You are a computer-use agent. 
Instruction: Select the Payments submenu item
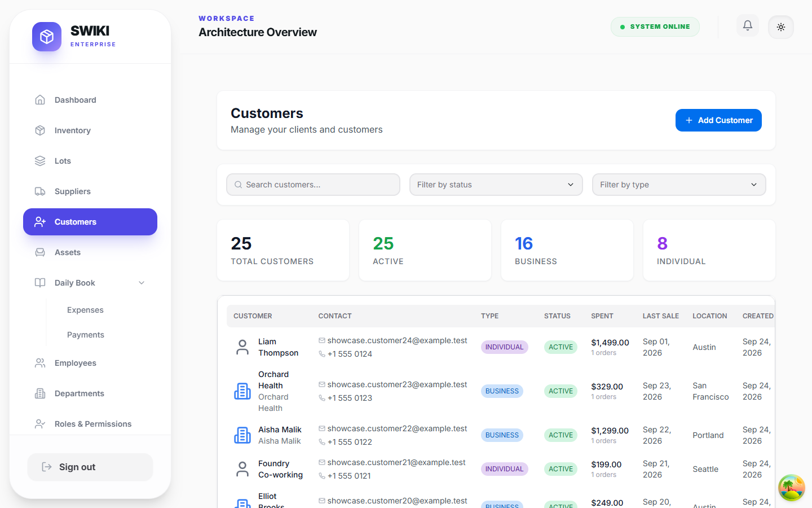(86, 335)
